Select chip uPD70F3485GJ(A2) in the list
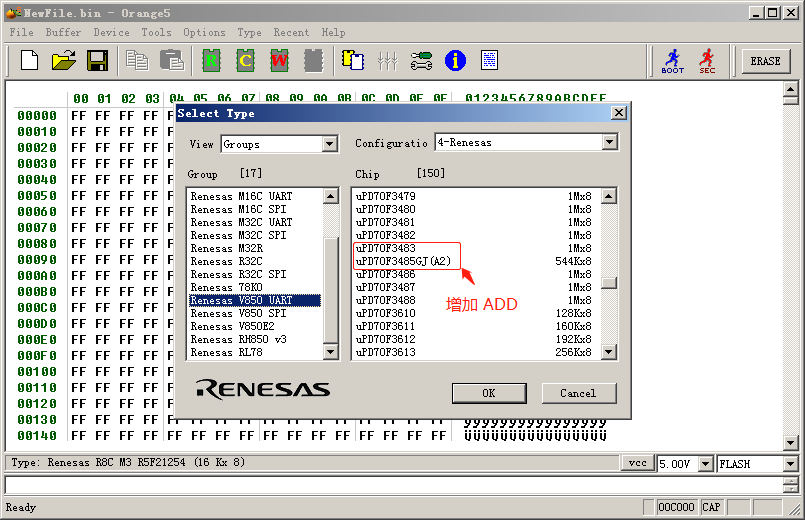The width and height of the screenshot is (805, 520). click(403, 261)
